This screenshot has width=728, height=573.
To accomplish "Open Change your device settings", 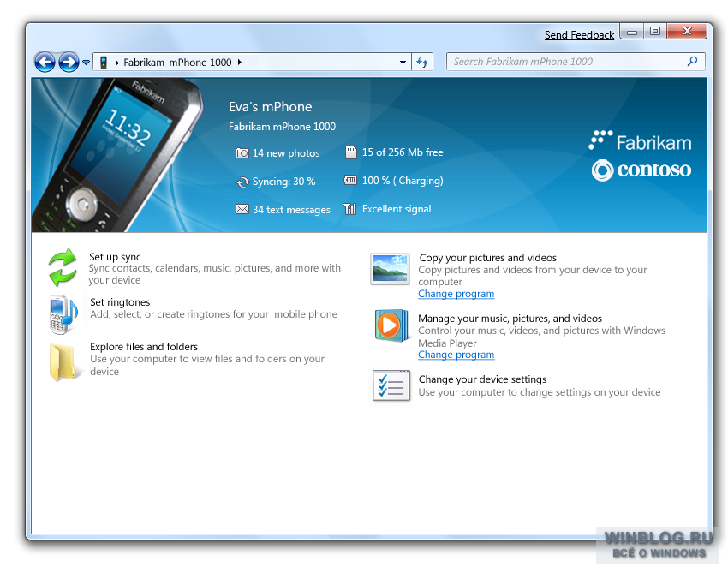I will click(482, 379).
